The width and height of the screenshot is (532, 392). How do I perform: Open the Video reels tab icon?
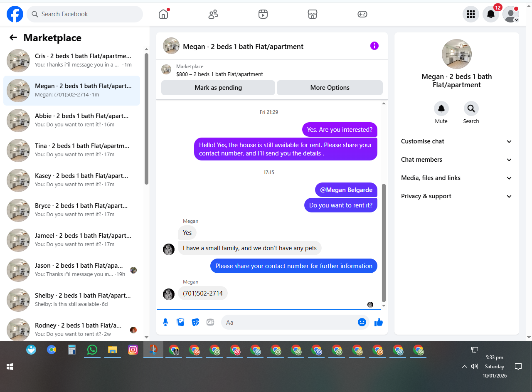click(x=263, y=14)
